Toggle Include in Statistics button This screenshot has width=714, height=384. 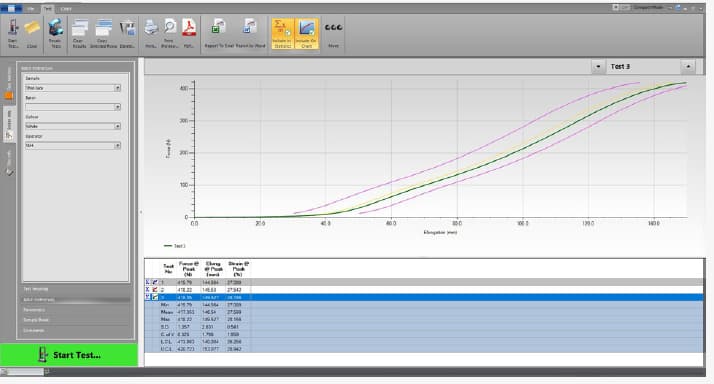282,33
